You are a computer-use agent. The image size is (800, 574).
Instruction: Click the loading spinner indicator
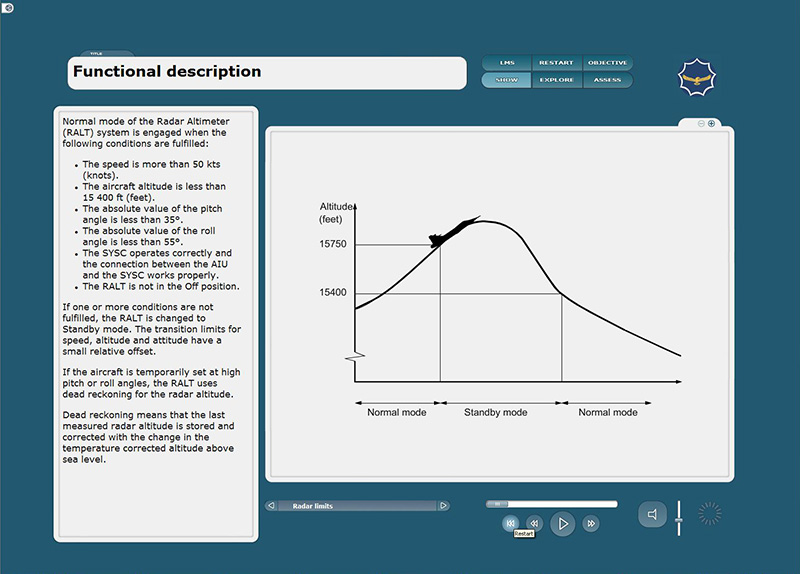[710, 513]
